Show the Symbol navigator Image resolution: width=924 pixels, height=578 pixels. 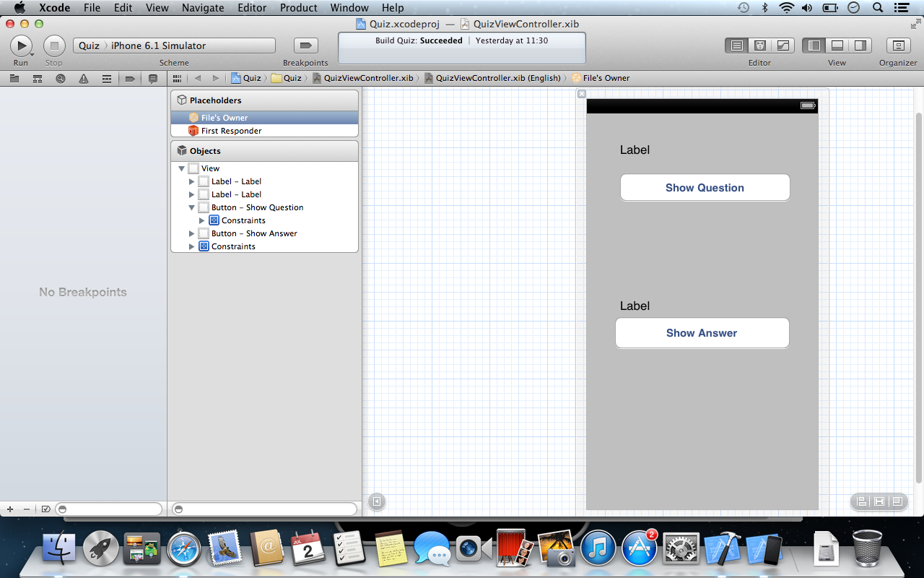click(x=38, y=78)
